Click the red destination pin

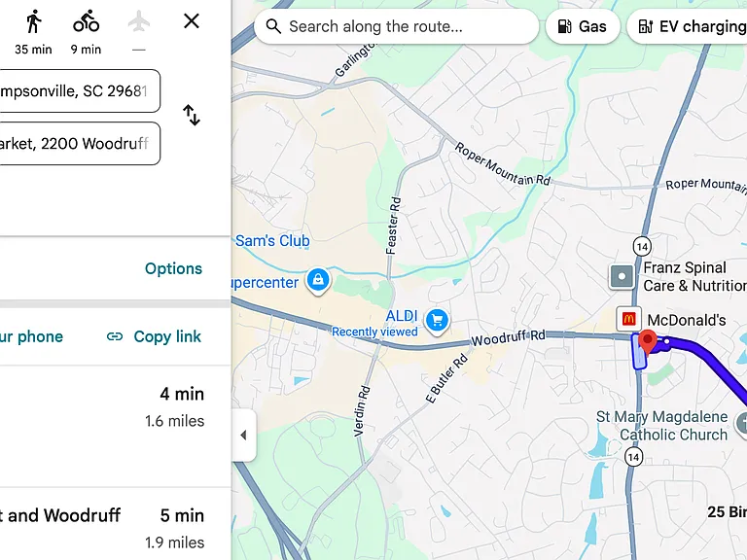coord(647,342)
